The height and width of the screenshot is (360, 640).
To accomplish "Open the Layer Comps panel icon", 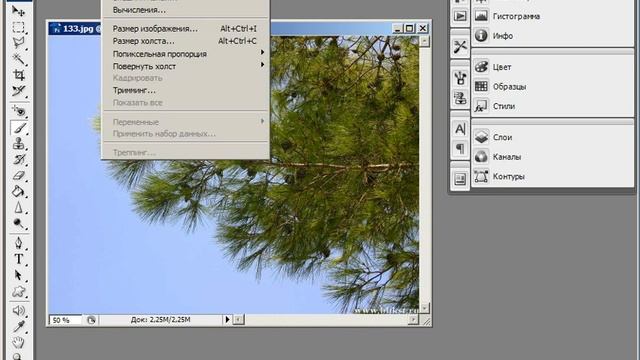I will [x=460, y=179].
